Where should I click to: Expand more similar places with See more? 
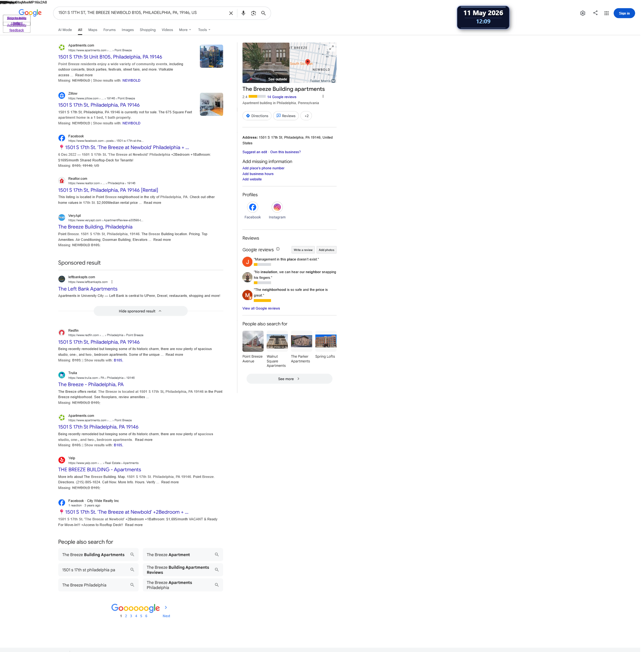click(289, 379)
